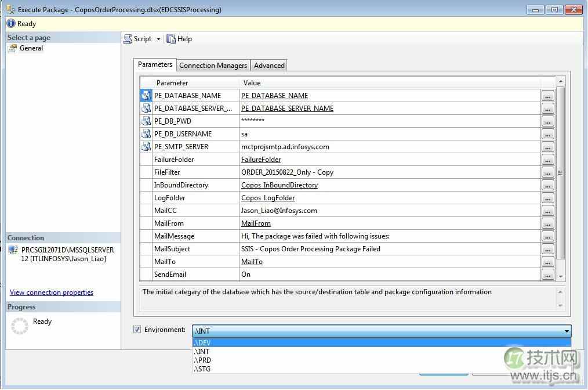Click the parameter icon next to PE_DB_PWD
The width and height of the screenshot is (588, 390).
(x=146, y=121)
